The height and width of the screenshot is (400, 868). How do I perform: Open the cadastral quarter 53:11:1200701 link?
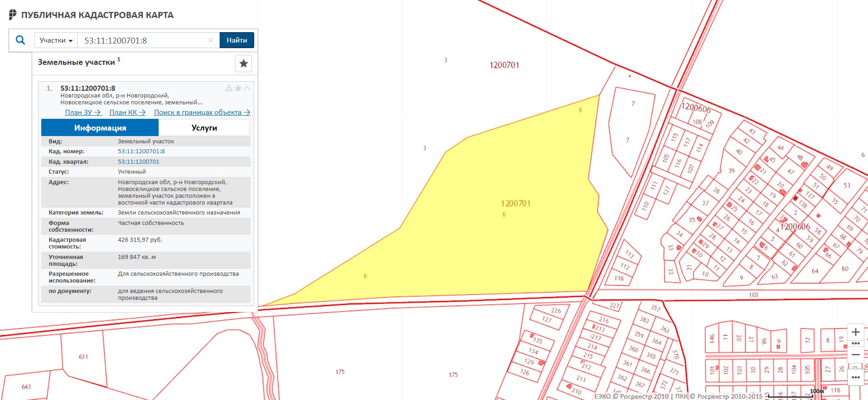coord(139,162)
